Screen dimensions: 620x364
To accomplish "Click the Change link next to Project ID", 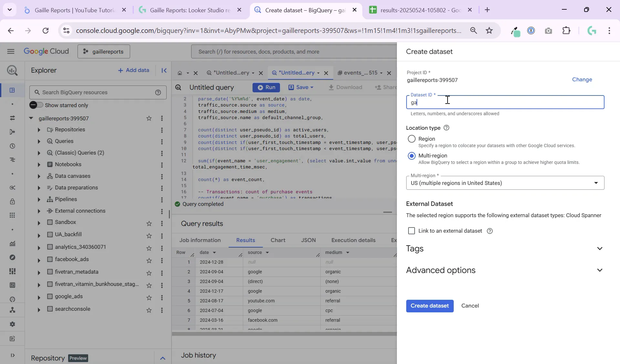I will (x=582, y=79).
